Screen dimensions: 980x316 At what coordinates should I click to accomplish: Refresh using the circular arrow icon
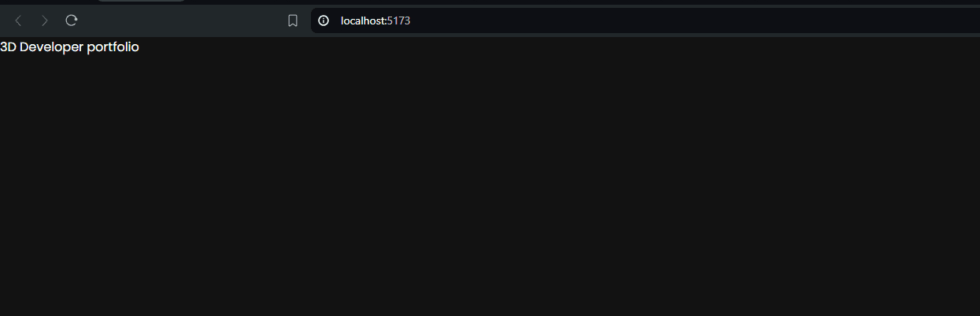pos(72,20)
